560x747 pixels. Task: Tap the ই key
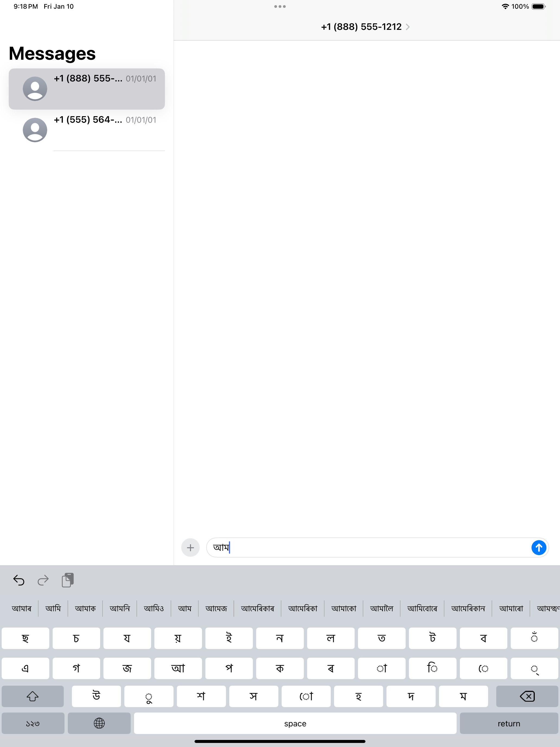click(229, 638)
